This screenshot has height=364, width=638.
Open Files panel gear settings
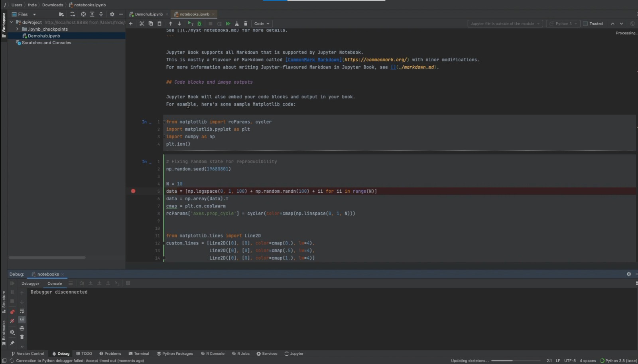pos(112,14)
